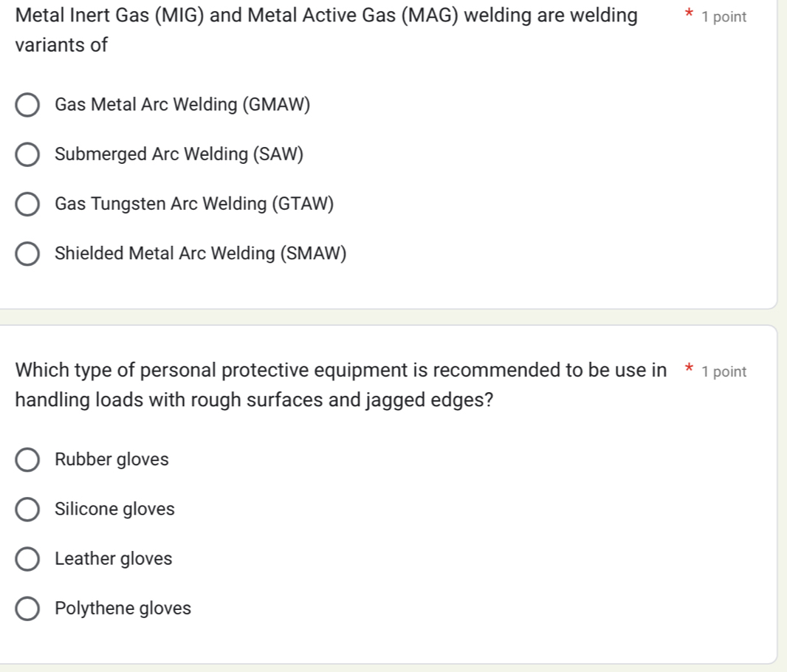Choose Rubber gloves for the PPE question

[x=27, y=459]
